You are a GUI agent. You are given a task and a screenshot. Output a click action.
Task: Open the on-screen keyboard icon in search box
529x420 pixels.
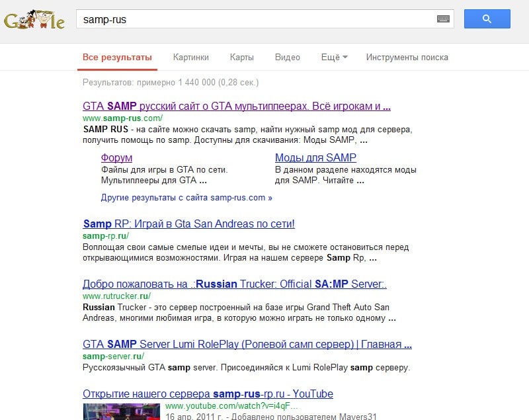tap(443, 19)
